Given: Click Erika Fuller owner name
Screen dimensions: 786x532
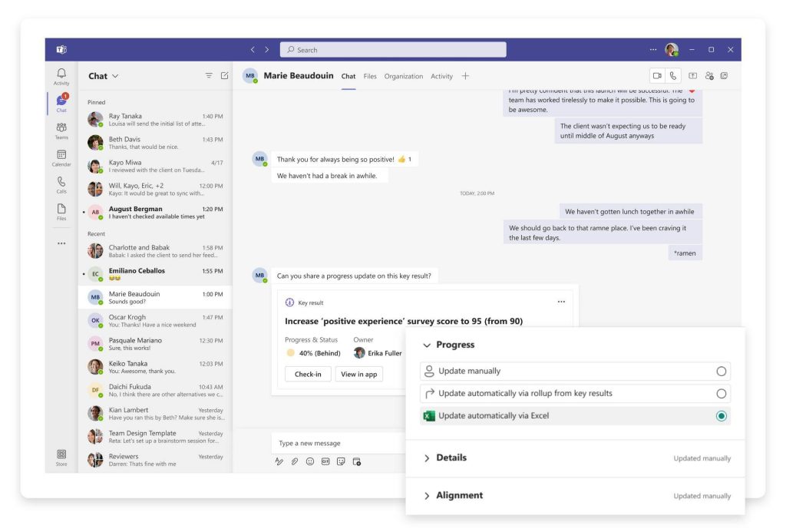Looking at the screenshot, I should pos(385,353).
